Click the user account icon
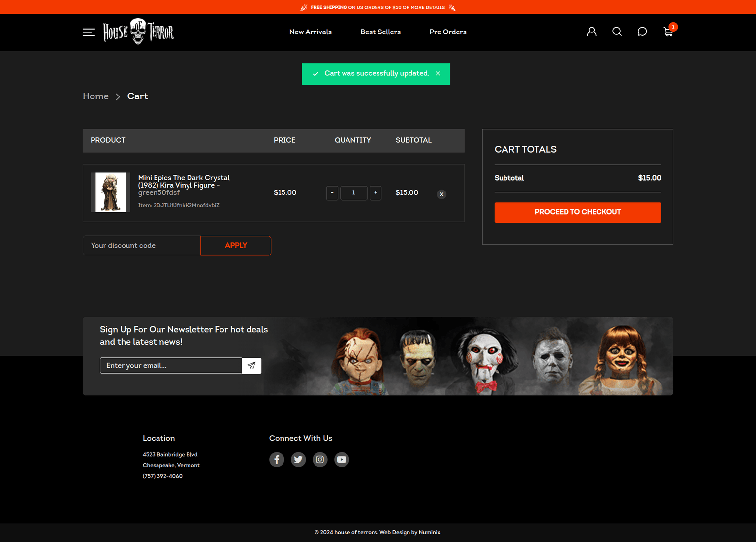 click(x=592, y=32)
